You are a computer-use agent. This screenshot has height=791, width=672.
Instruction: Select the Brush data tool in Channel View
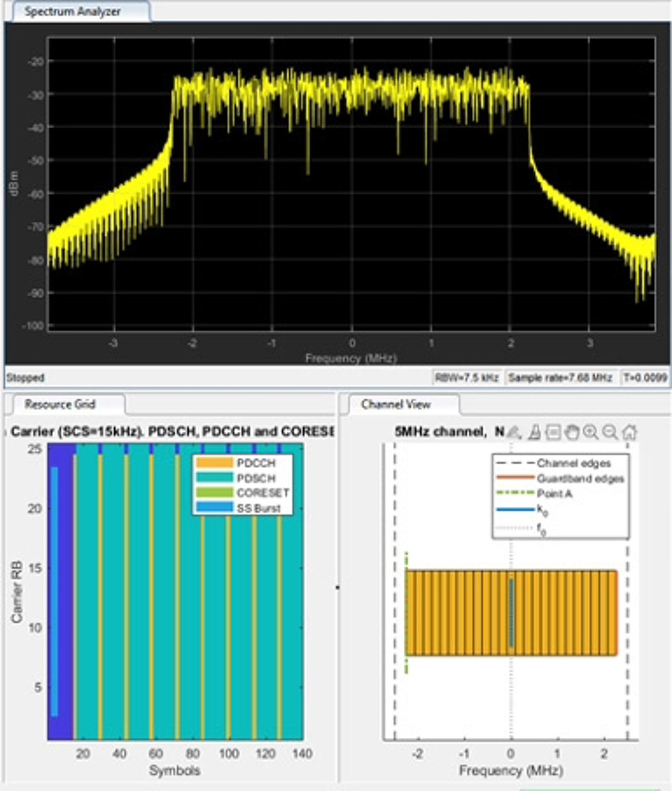click(534, 432)
